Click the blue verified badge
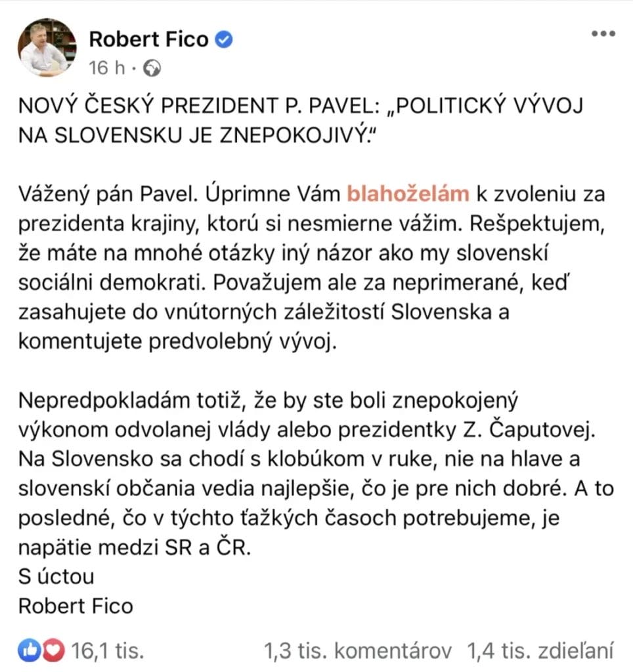The image size is (633, 672). click(225, 41)
